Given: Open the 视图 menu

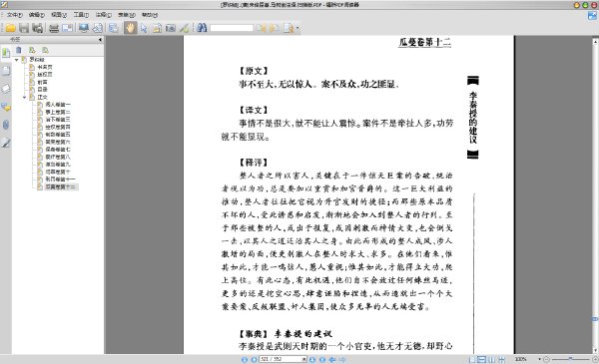Looking at the screenshot, I should [x=59, y=15].
